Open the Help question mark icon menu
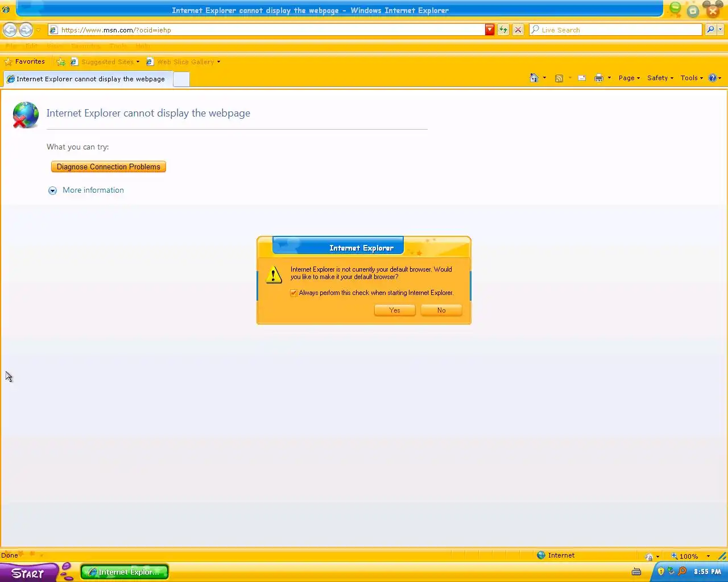This screenshot has height=582, width=728. click(x=714, y=78)
